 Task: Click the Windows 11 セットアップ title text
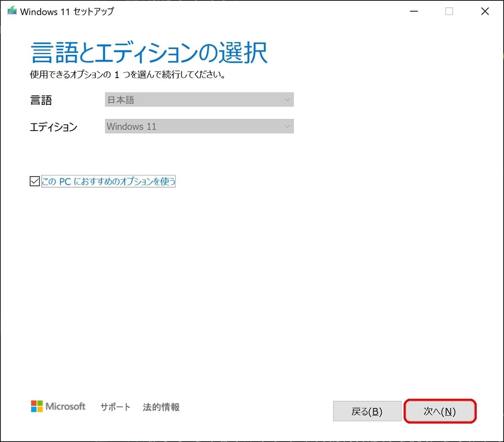point(67,12)
